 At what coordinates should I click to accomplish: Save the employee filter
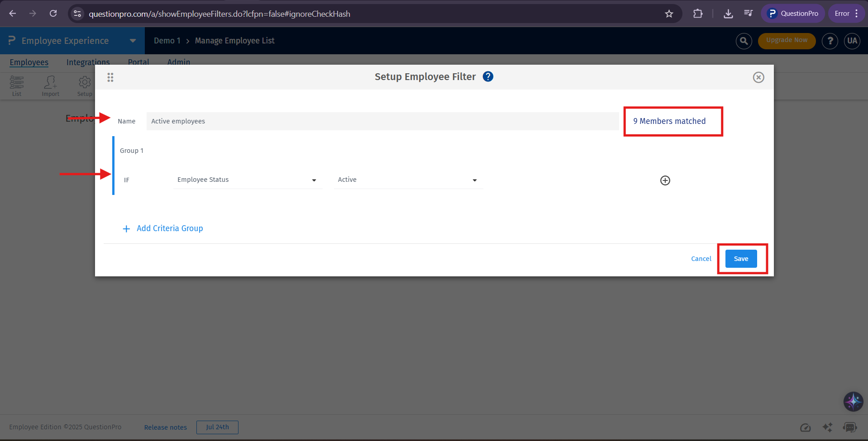click(741, 258)
